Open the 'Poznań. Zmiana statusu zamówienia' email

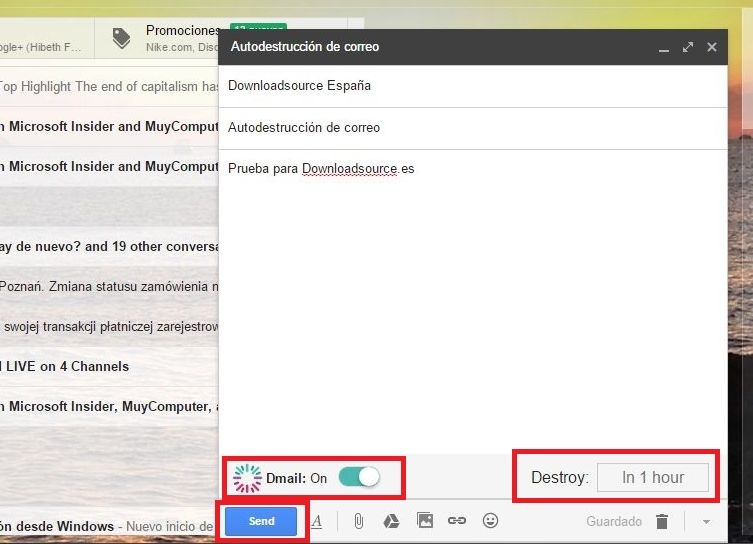[109, 287]
